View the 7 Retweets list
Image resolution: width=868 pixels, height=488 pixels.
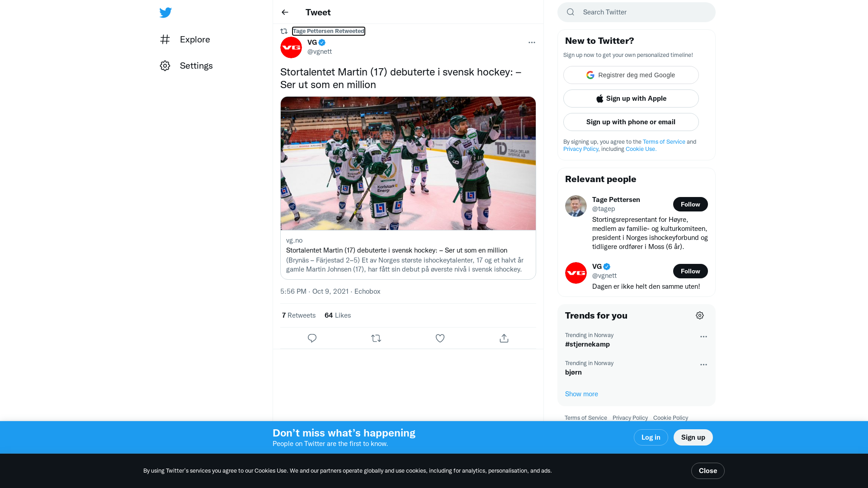tap(299, 315)
